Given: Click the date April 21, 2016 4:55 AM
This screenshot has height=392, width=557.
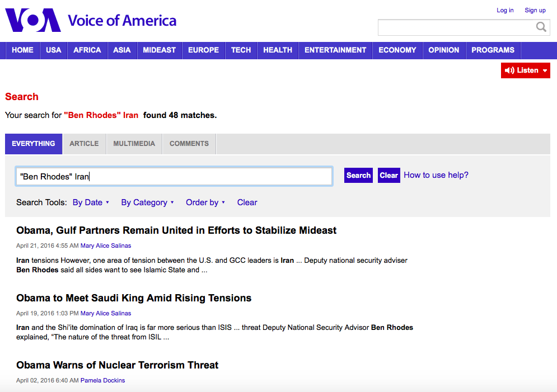Looking at the screenshot, I should (47, 245).
